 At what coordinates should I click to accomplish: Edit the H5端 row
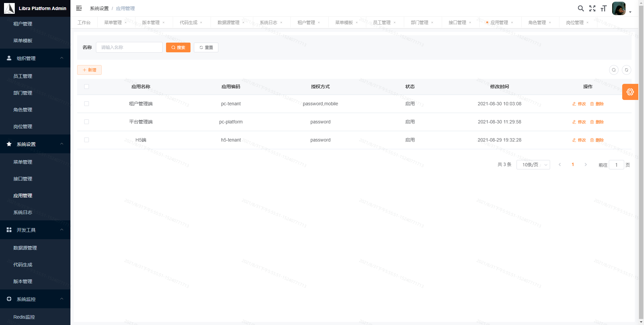579,140
